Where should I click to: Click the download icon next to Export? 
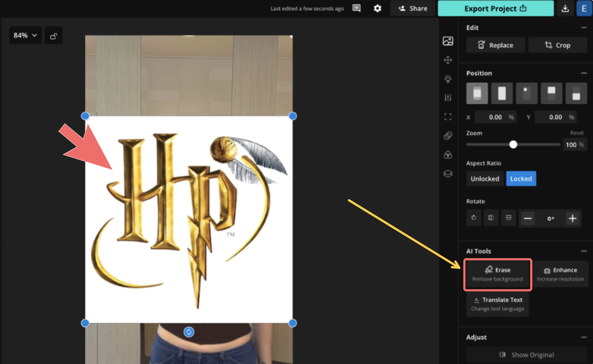(x=565, y=8)
